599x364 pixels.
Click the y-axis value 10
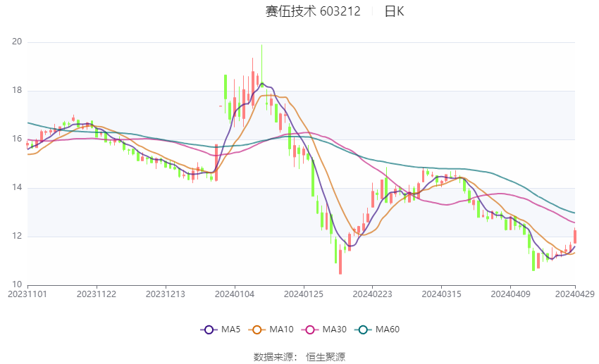(17, 284)
